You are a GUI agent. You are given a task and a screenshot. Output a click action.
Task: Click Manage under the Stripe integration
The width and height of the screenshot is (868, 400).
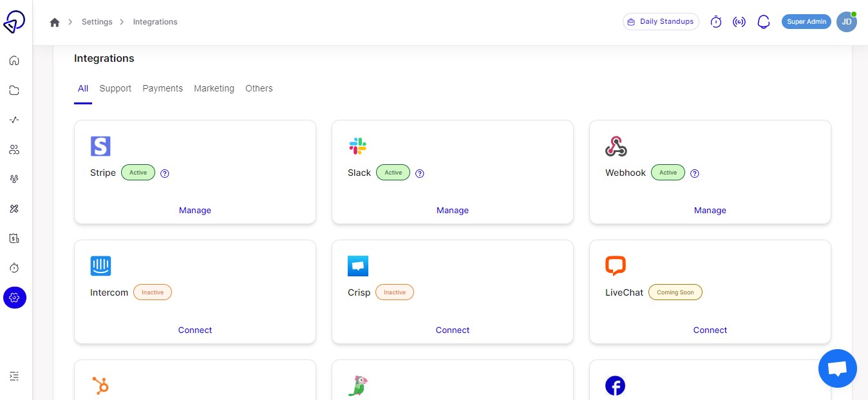point(194,210)
